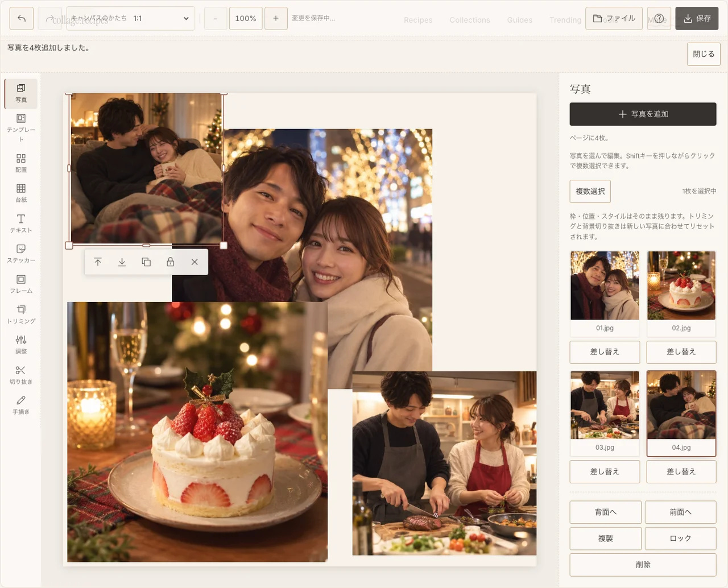The image size is (728, 588).
Task: Click the redo arrow button
Action: (x=50, y=18)
